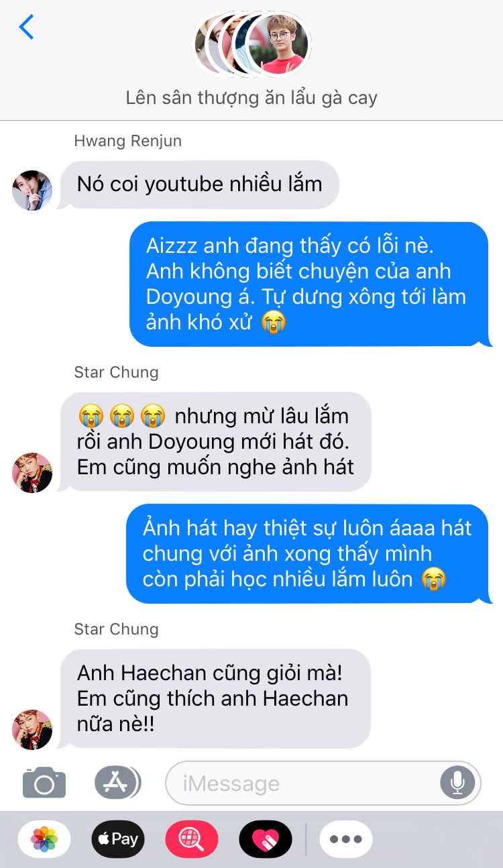Open the globe image search app

coord(192,838)
